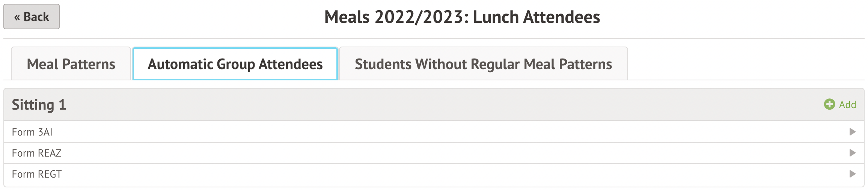Click the Form REAZ label text

coord(36,153)
